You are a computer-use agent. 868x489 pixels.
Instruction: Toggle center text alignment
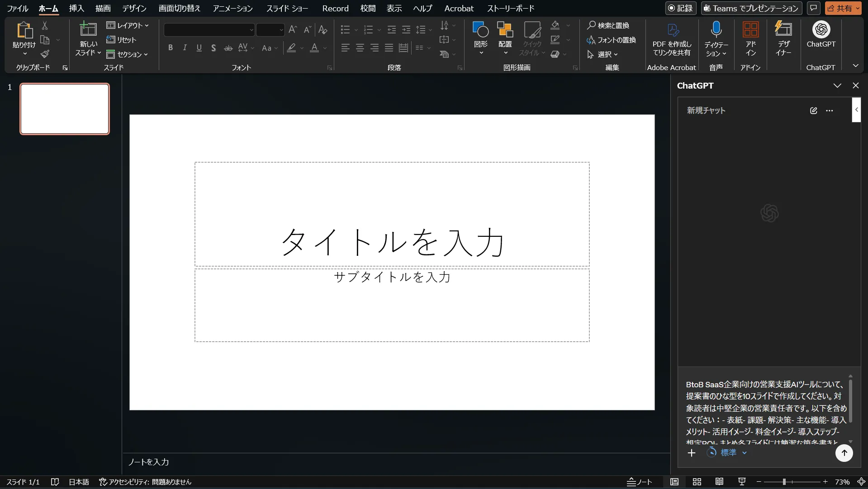pyautogui.click(x=360, y=47)
